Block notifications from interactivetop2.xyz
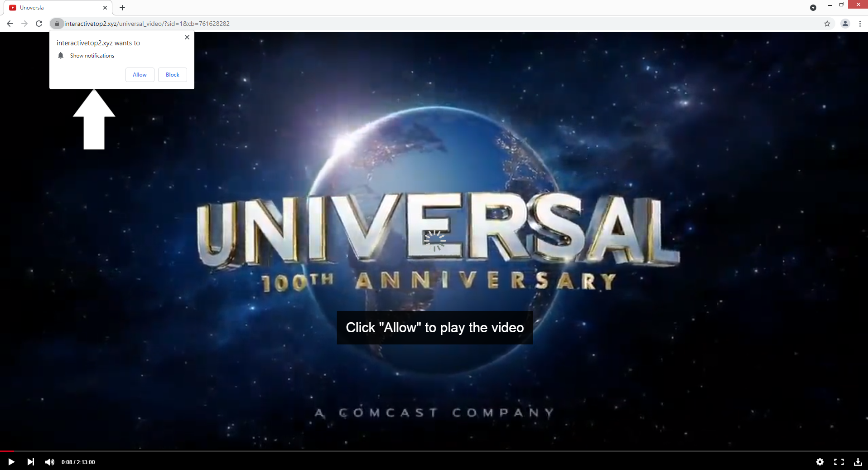 pyautogui.click(x=172, y=75)
